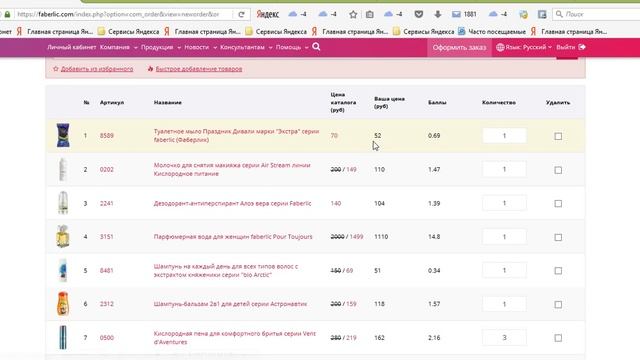Open the Сервисы Яндекса bookmark folder next to Часто посещаемые
Viewport: 640px width, 360px height.
[x=424, y=31]
